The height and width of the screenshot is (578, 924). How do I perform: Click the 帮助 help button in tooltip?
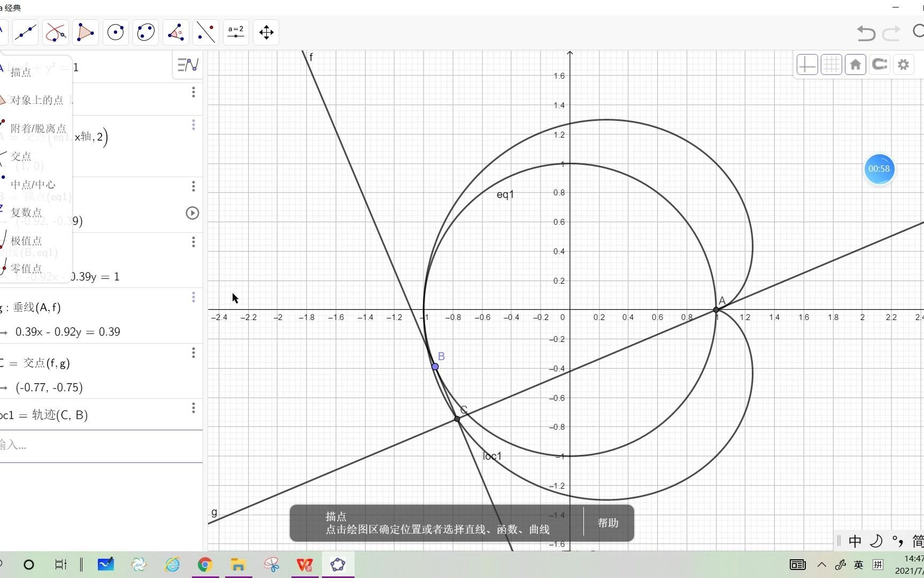click(x=608, y=523)
